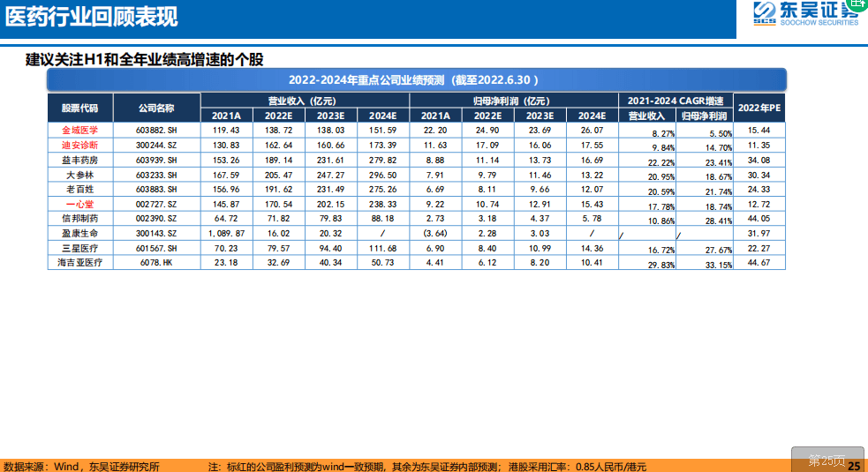Viewport: 868px width, 472px height.
Task: Click the PE value 44.05
Action: click(x=759, y=219)
